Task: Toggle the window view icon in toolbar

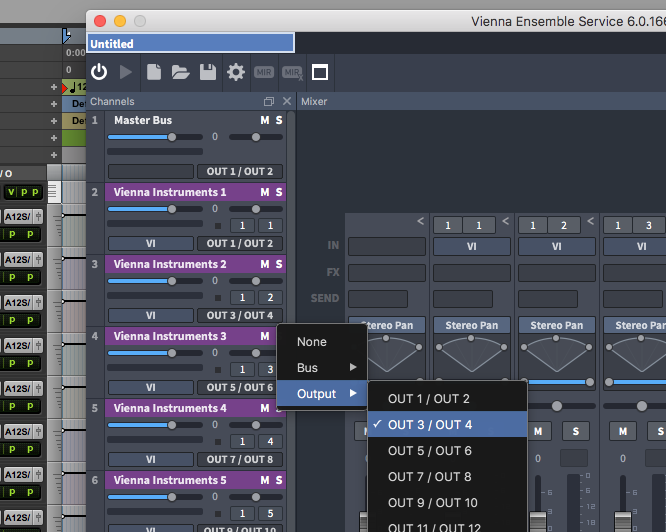Action: click(x=320, y=72)
